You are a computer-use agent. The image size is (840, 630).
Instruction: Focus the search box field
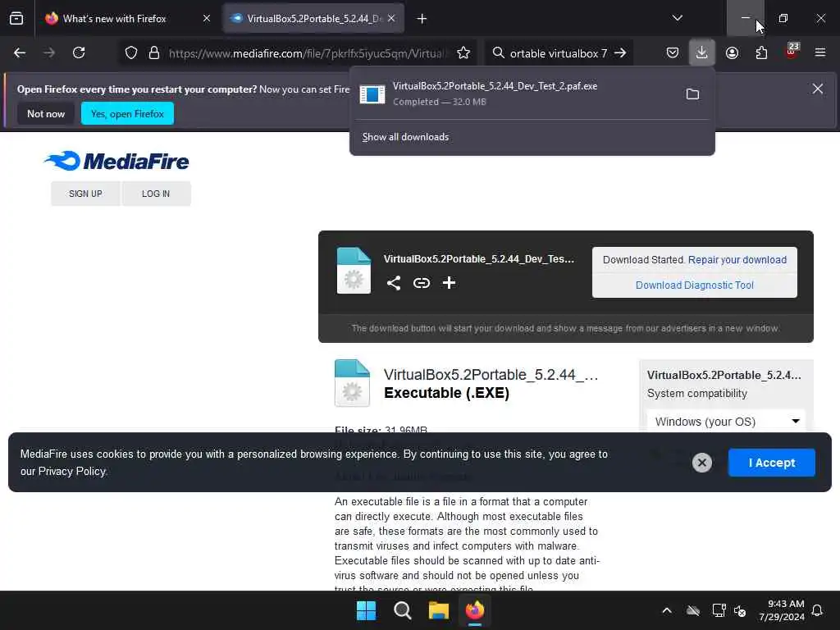(x=559, y=53)
